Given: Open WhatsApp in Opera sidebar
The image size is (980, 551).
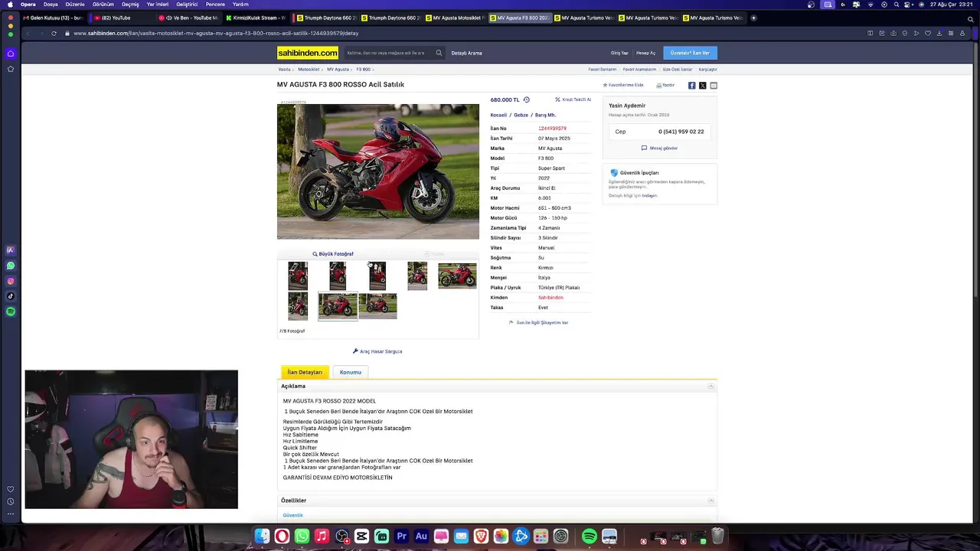Looking at the screenshot, I should coord(11,266).
